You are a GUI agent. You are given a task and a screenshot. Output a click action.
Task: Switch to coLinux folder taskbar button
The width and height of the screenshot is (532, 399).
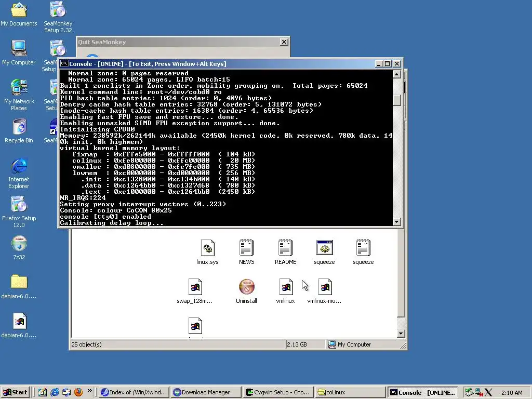[x=350, y=392]
